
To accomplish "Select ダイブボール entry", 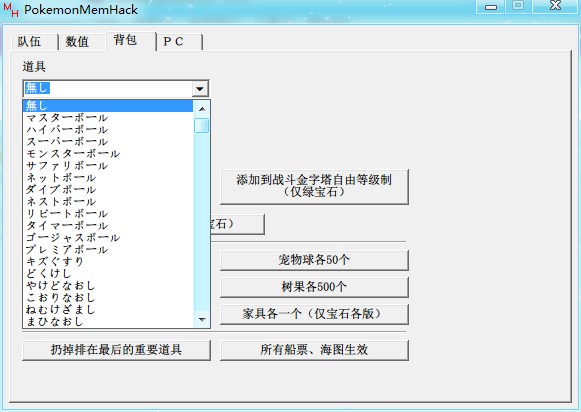I will (x=109, y=190).
